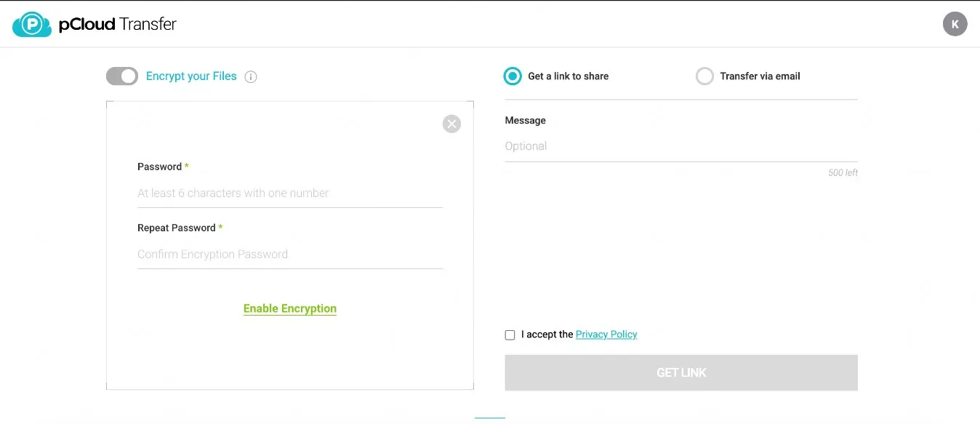The width and height of the screenshot is (980, 424).
Task: Focus the Password input field
Action: (x=289, y=193)
